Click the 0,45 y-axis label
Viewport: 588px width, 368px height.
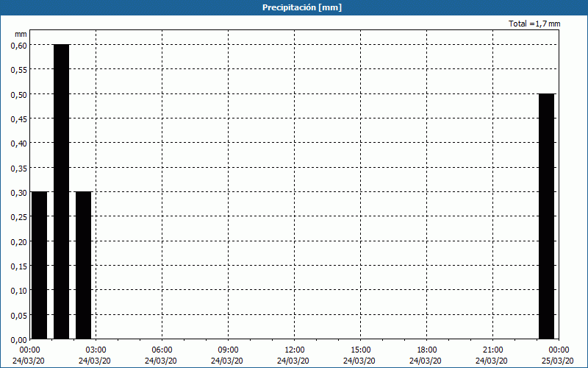click(x=19, y=119)
